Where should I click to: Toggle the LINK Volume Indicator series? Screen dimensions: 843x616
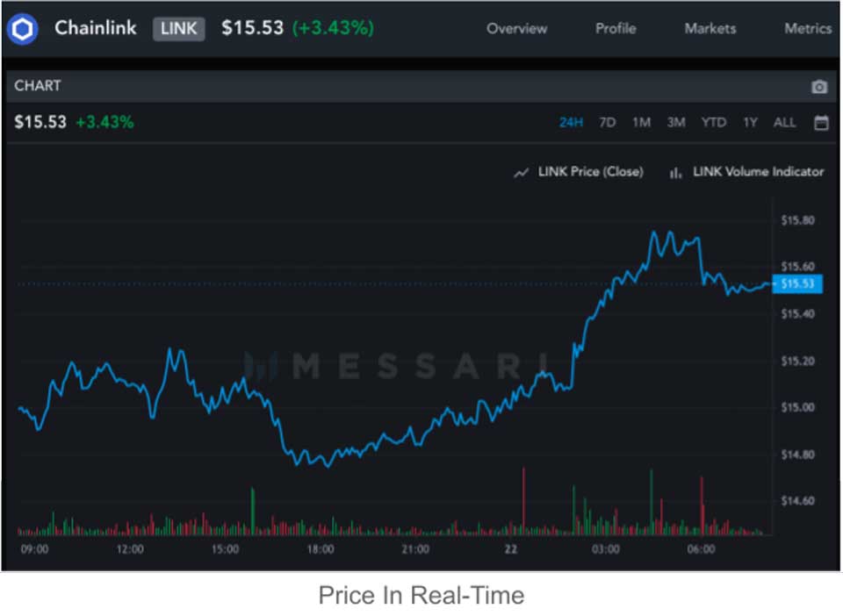[758, 172]
